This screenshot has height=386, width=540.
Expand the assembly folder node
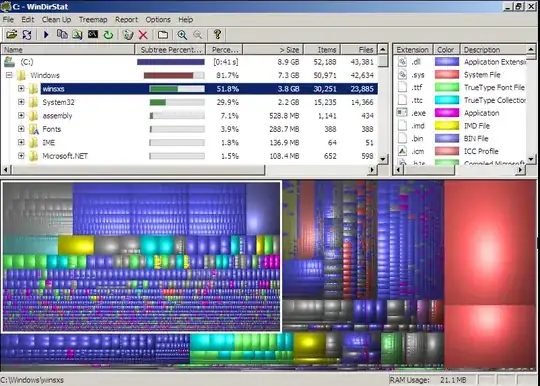point(21,115)
